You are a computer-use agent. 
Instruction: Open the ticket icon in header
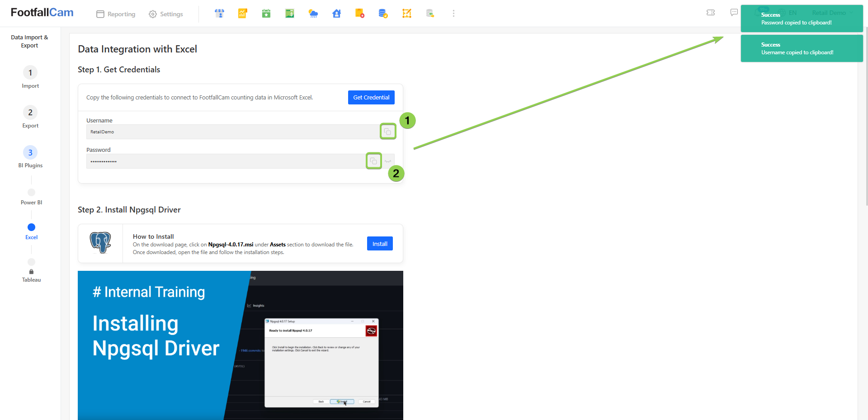[711, 13]
